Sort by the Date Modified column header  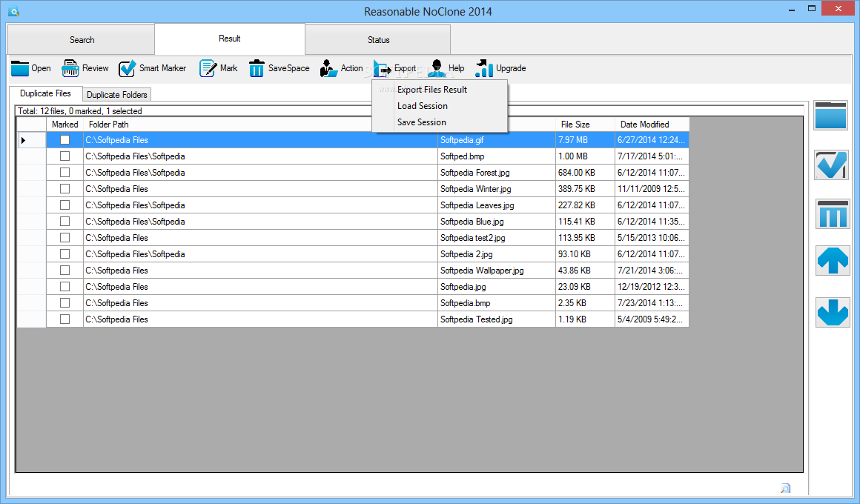[x=652, y=125]
